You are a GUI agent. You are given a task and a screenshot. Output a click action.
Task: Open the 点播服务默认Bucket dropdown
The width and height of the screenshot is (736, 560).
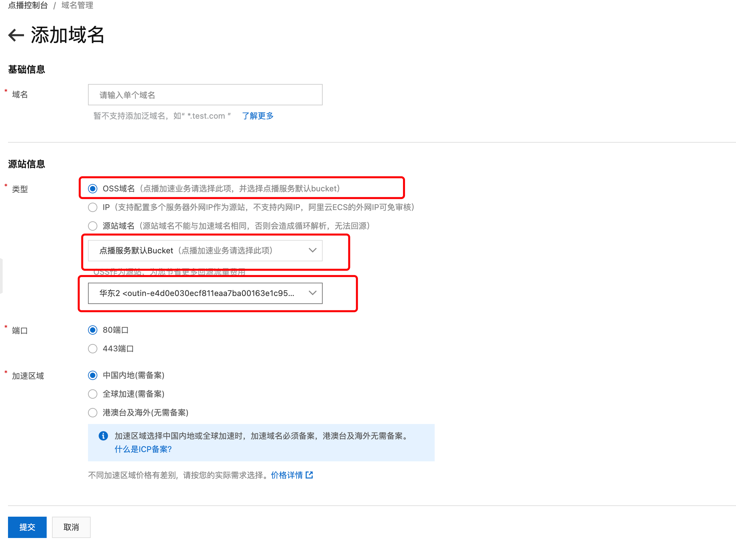pyautogui.click(x=205, y=251)
